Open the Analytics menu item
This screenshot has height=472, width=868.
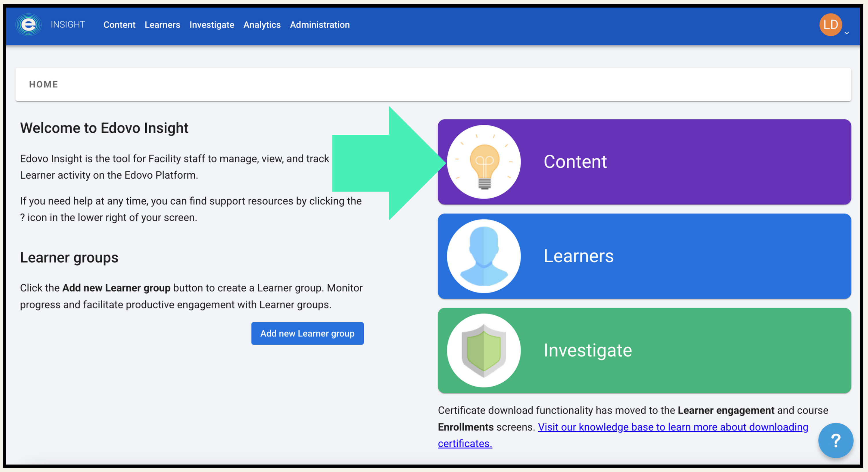(262, 25)
